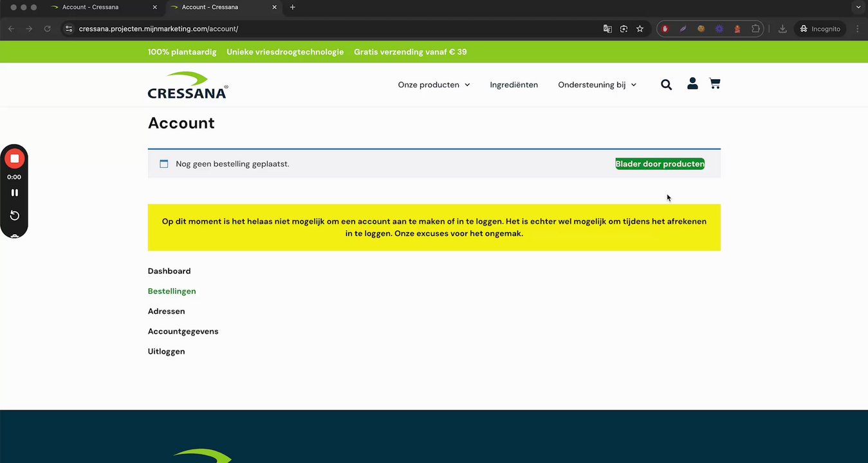Reload the page with refresh icon

(47, 29)
